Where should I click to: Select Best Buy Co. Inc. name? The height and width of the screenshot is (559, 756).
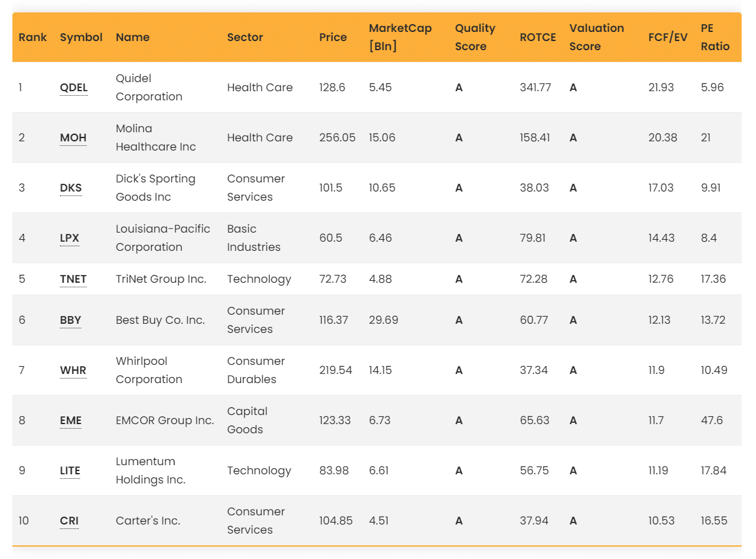tap(160, 320)
